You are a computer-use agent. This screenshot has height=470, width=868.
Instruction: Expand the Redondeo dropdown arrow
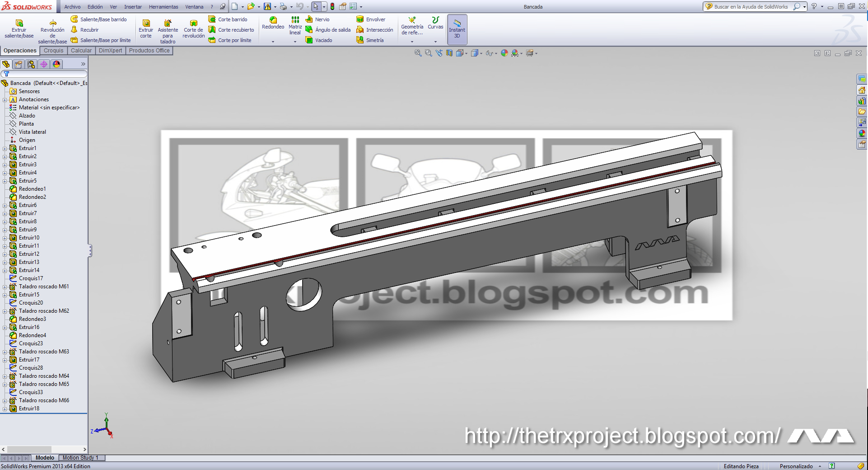tap(273, 42)
